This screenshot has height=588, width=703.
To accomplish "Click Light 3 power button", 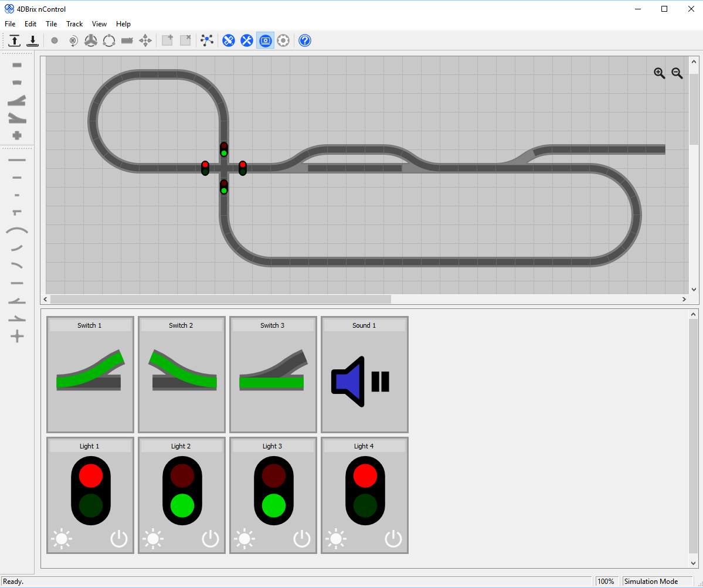I will click(x=302, y=539).
